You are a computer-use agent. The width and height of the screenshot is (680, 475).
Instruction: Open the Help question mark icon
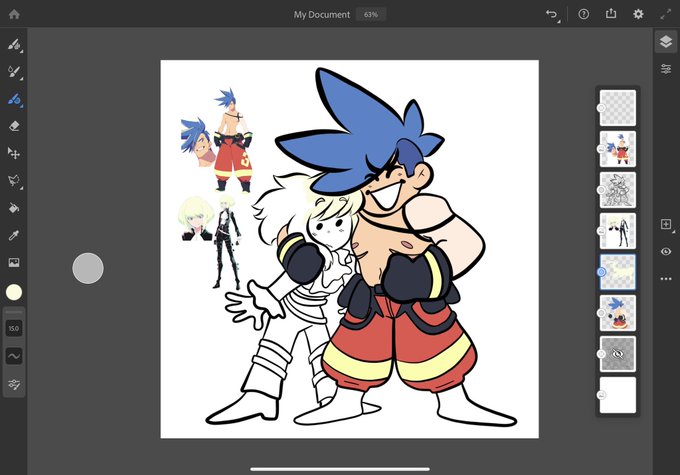coord(584,14)
